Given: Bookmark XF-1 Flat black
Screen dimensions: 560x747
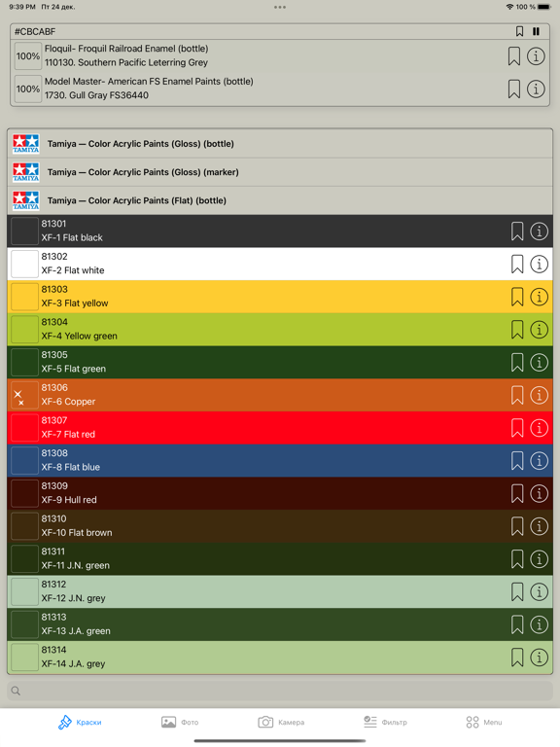Looking at the screenshot, I should 517,231.
